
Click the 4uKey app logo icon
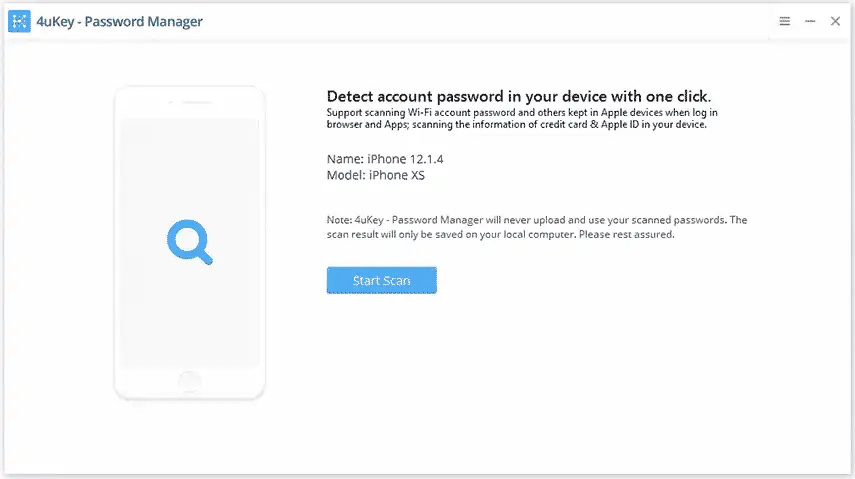click(x=20, y=21)
